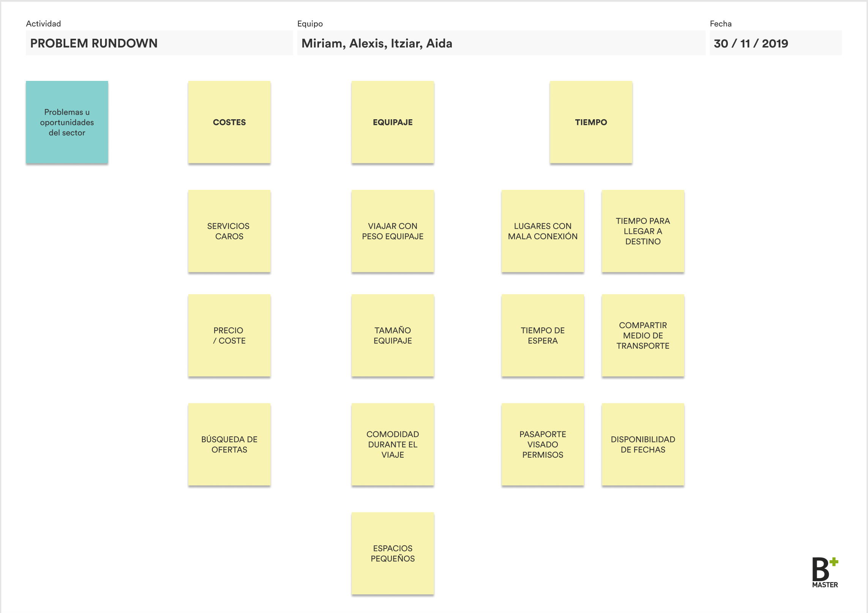This screenshot has width=868, height=613.
Task: Click the EQUIPAJE header sticky note
Action: pos(392,122)
